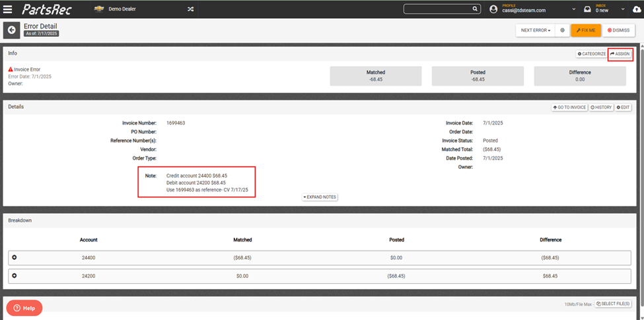Image resolution: width=644 pixels, height=320 pixels.
Task: Open the hamburger main menu
Action: pyautogui.click(x=7, y=9)
